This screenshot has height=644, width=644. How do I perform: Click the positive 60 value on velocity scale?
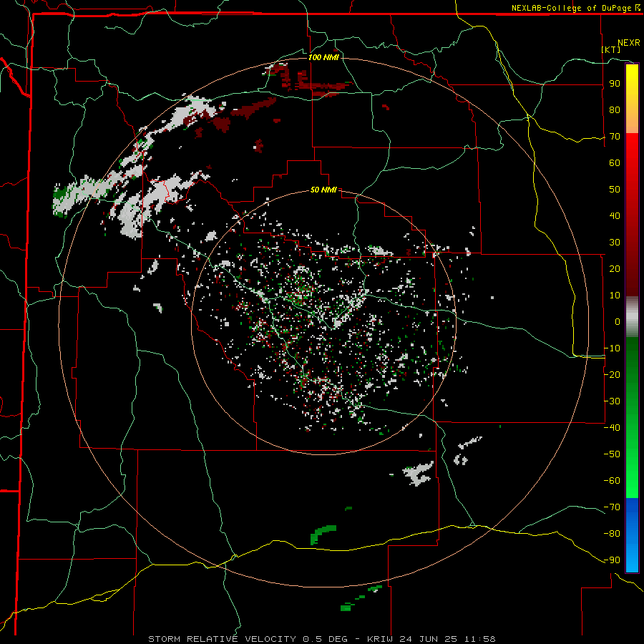[x=615, y=162]
